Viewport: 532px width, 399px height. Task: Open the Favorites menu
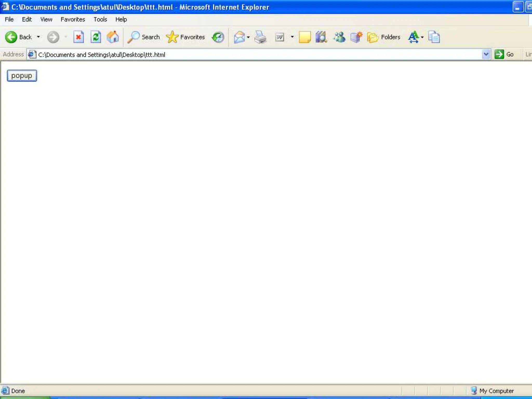point(73,19)
